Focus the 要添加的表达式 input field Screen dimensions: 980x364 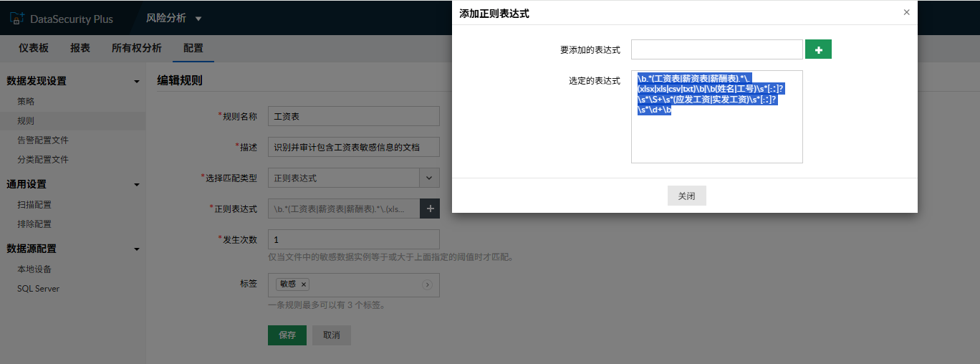(716, 49)
